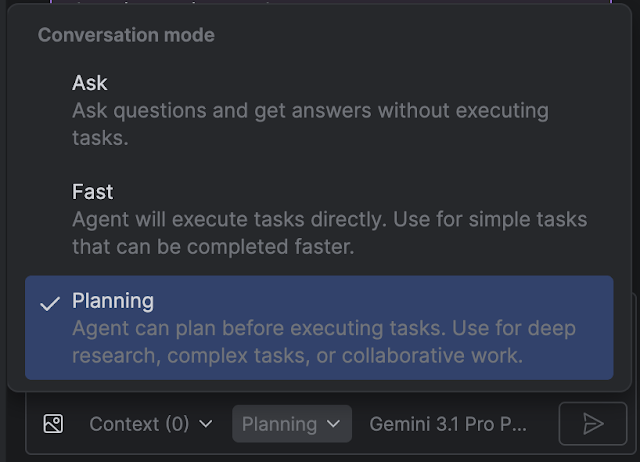Click the 'Planning' text in bottom toolbar

point(279,424)
